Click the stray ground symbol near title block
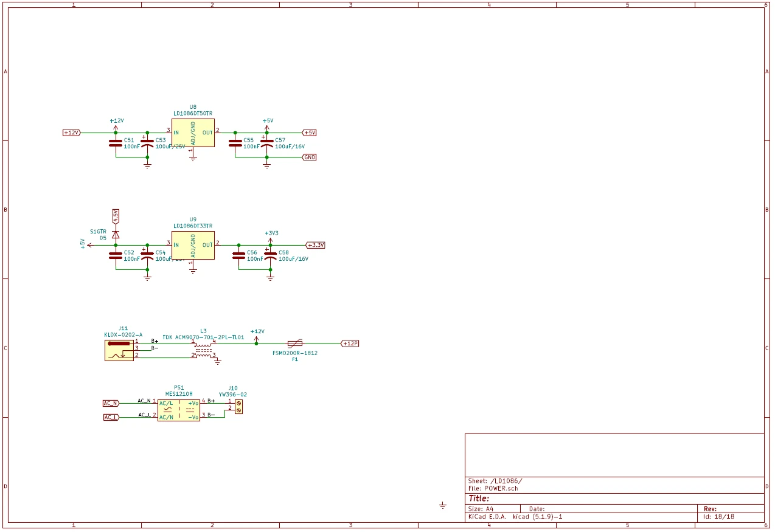The width and height of the screenshot is (775, 532). click(x=443, y=505)
